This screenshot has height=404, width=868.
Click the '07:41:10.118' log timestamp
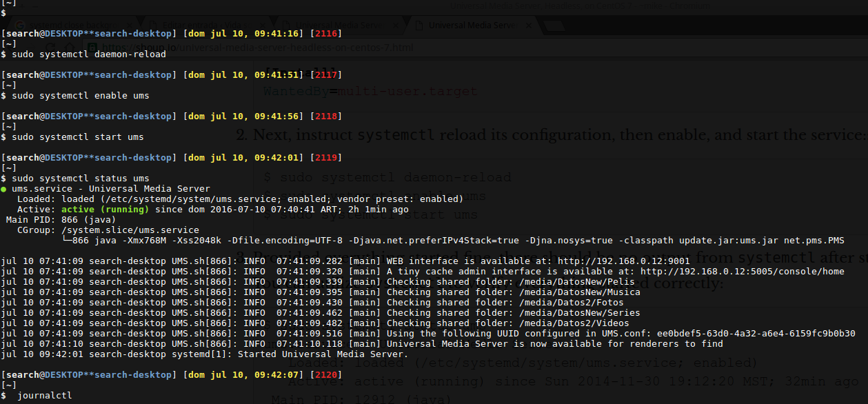(310, 343)
